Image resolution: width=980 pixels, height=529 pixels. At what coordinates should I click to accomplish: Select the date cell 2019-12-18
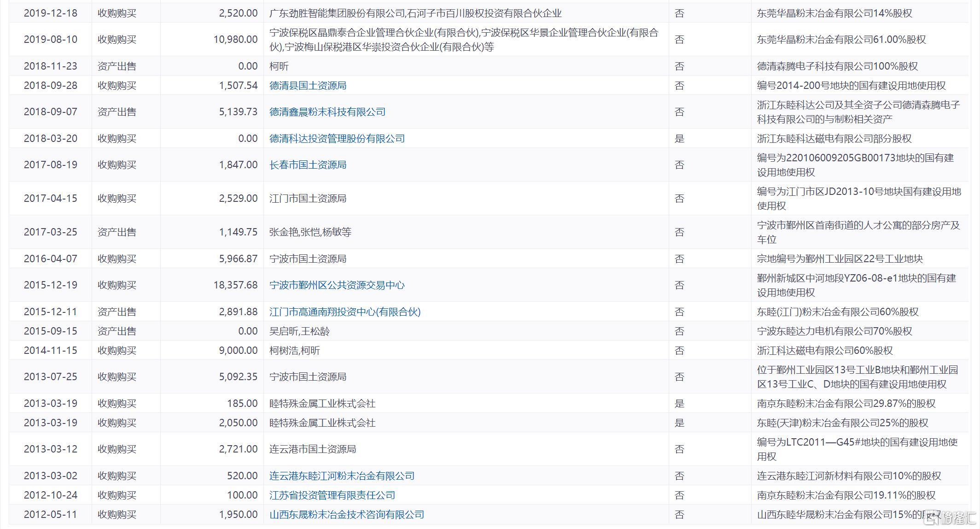point(51,13)
